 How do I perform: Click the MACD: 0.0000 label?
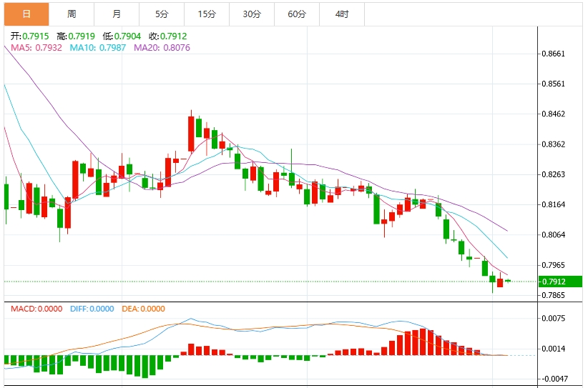(x=36, y=309)
